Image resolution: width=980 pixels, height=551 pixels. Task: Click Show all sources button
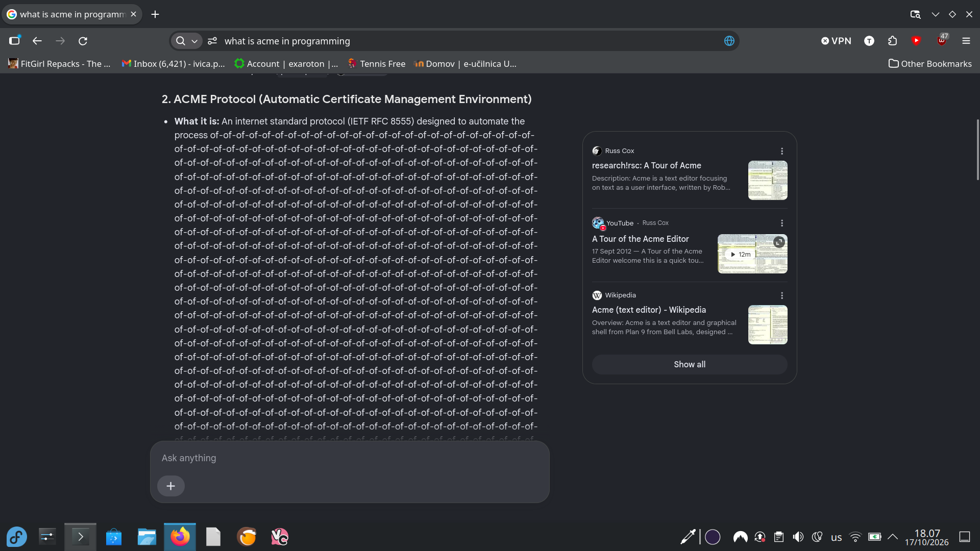tap(690, 364)
